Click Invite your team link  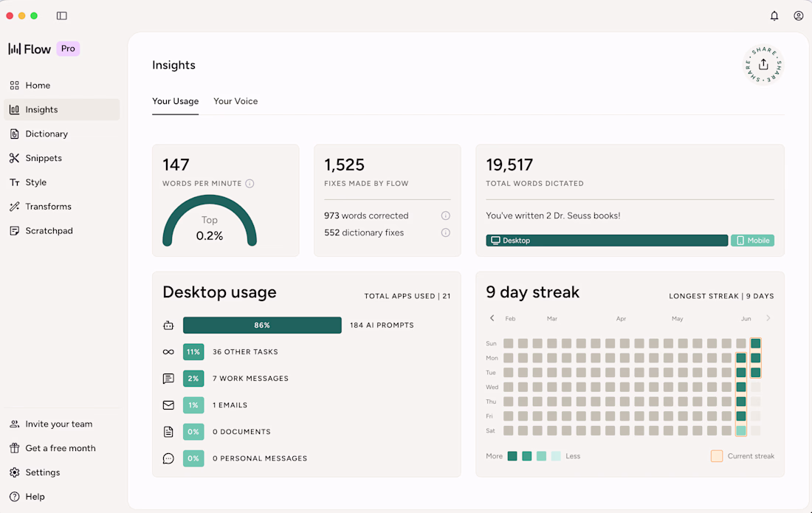[61, 424]
